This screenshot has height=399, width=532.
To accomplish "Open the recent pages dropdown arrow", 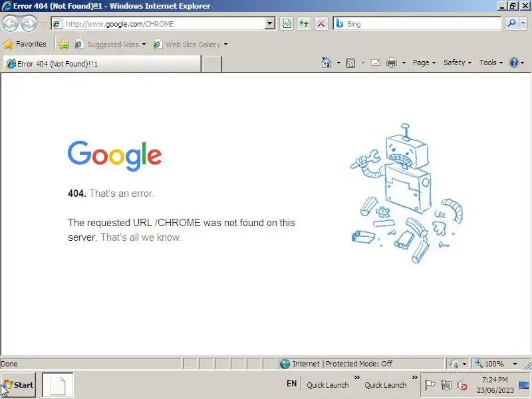I will pyautogui.click(x=43, y=24).
